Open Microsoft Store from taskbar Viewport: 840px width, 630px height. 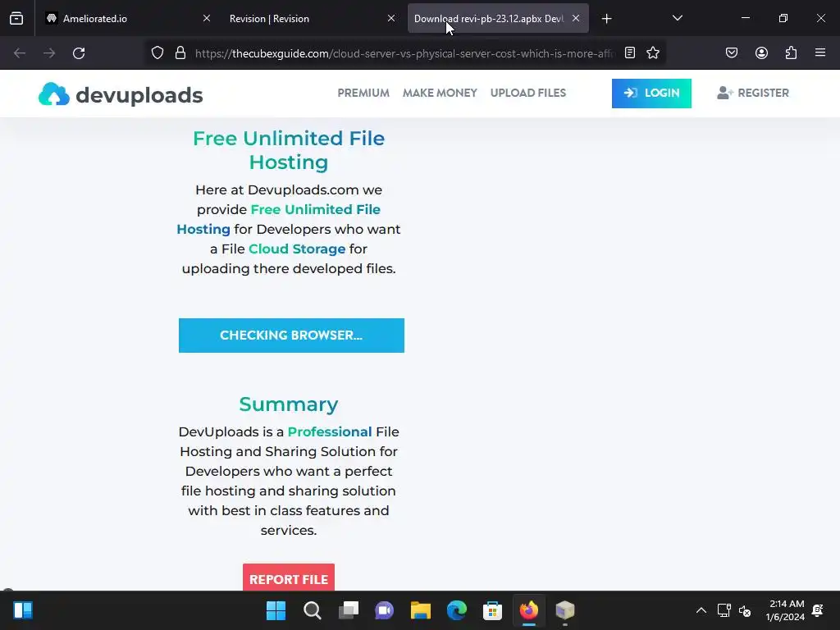click(x=492, y=610)
